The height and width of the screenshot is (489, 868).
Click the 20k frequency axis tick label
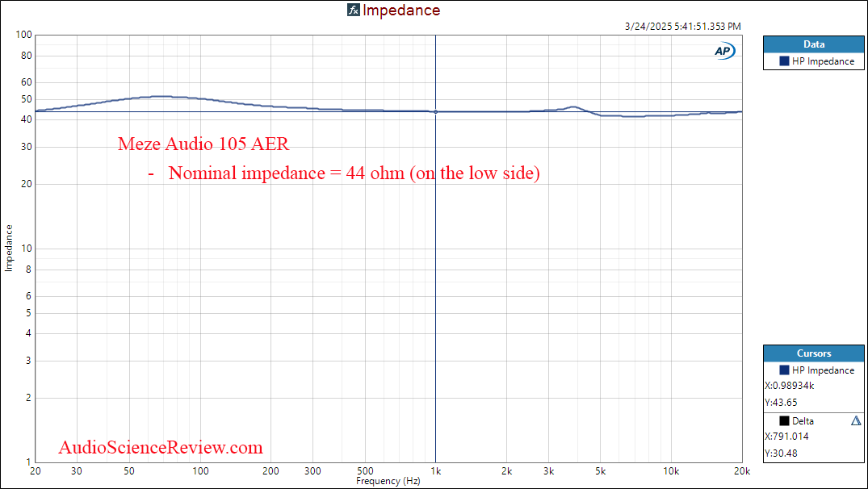click(742, 471)
